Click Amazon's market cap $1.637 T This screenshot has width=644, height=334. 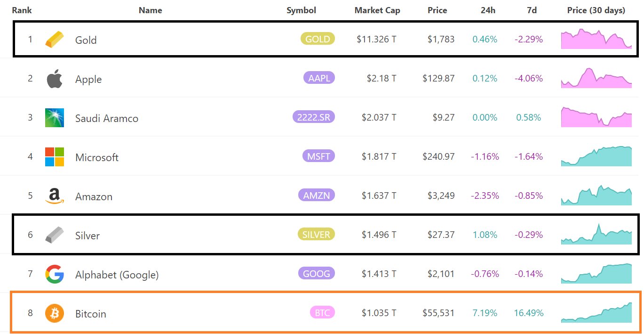pyautogui.click(x=379, y=196)
